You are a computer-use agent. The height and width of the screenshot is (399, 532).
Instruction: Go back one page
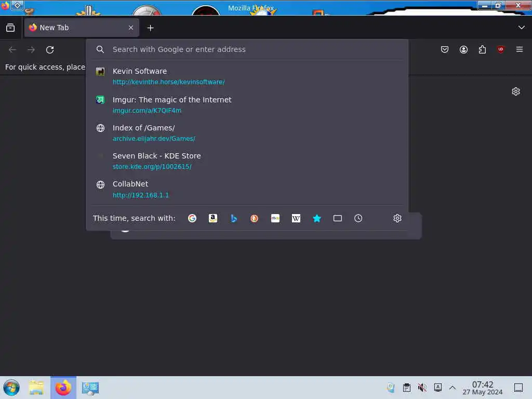[12, 50]
